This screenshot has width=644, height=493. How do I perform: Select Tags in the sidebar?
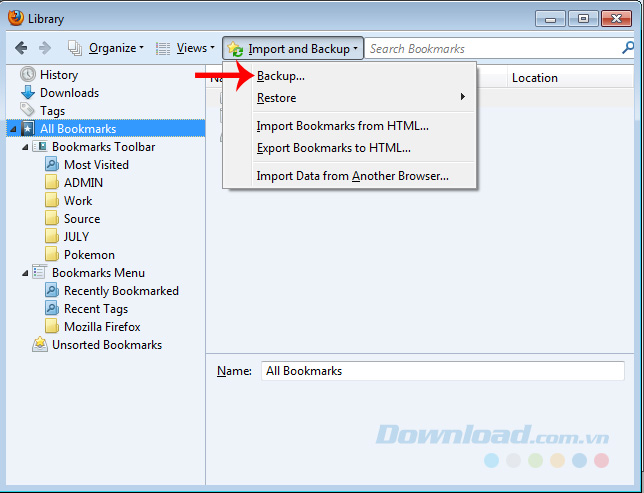point(52,111)
